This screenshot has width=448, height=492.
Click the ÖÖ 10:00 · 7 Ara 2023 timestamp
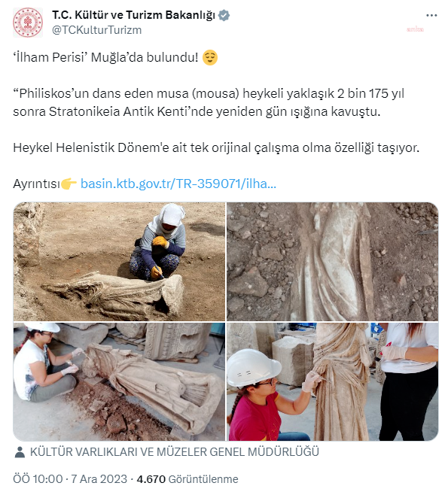click(70, 479)
